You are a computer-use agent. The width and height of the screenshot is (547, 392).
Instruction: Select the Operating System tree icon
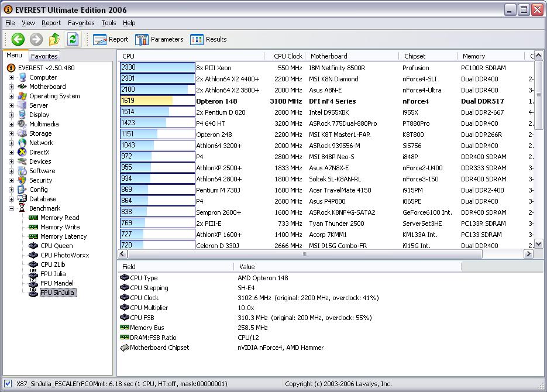point(22,96)
